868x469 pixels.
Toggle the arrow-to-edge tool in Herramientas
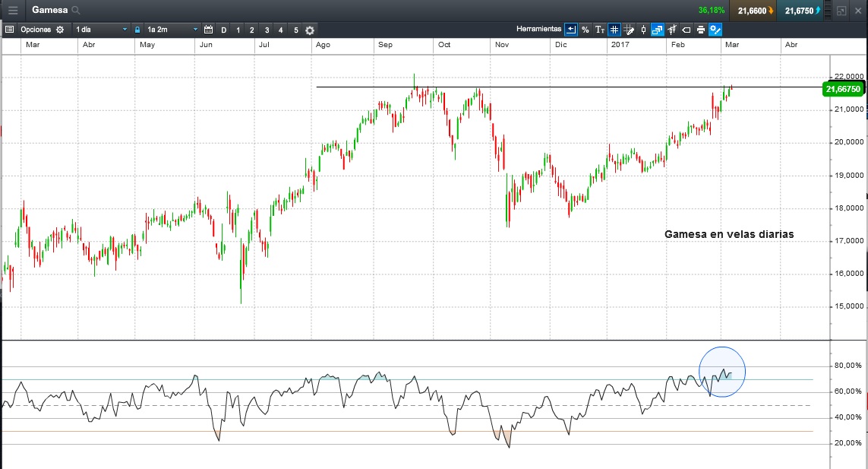[571, 30]
